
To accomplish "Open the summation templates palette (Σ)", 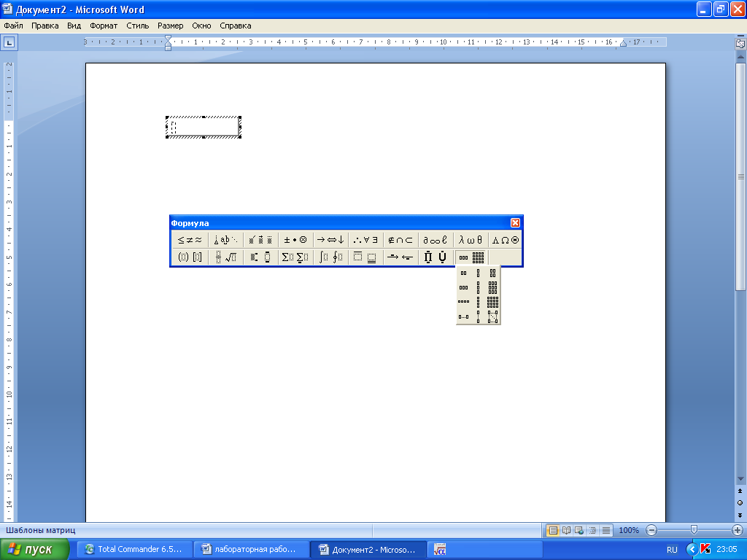I will click(295, 257).
